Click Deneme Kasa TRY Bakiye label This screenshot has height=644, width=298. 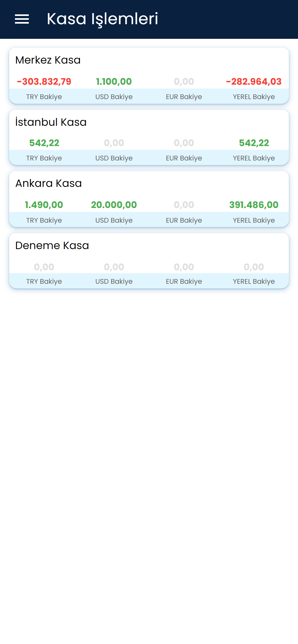(x=44, y=282)
